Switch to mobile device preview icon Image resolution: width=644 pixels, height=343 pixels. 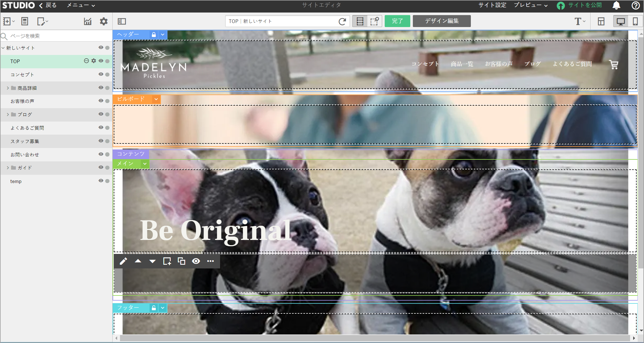click(635, 21)
